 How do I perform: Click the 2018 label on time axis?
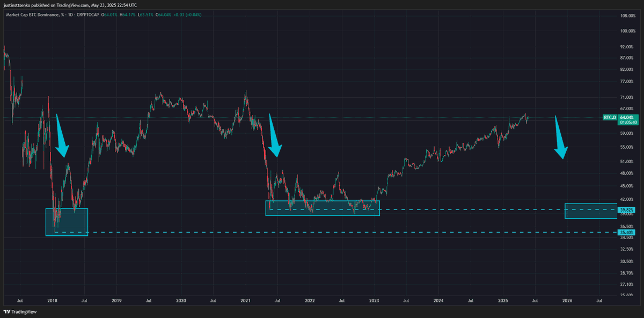(x=53, y=301)
